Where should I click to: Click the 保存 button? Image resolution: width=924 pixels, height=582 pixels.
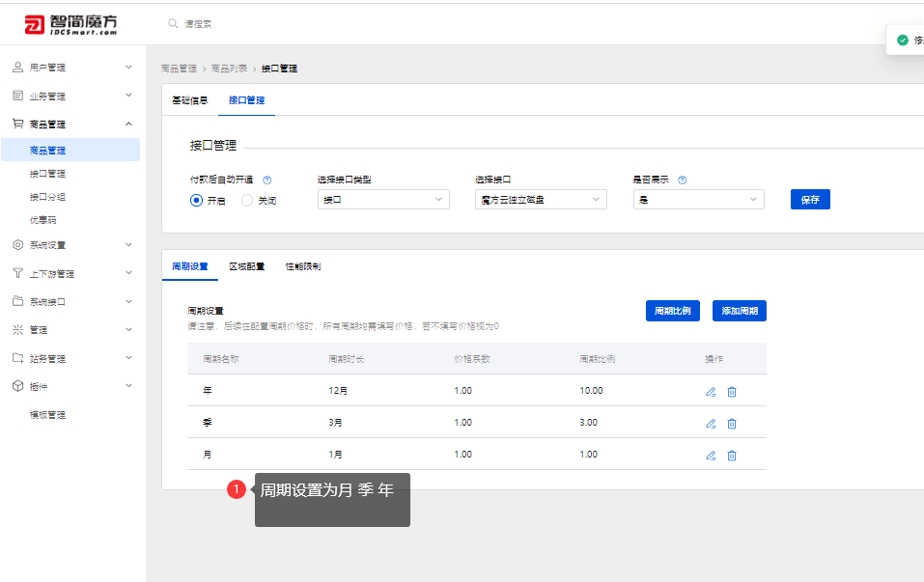pyautogui.click(x=810, y=199)
